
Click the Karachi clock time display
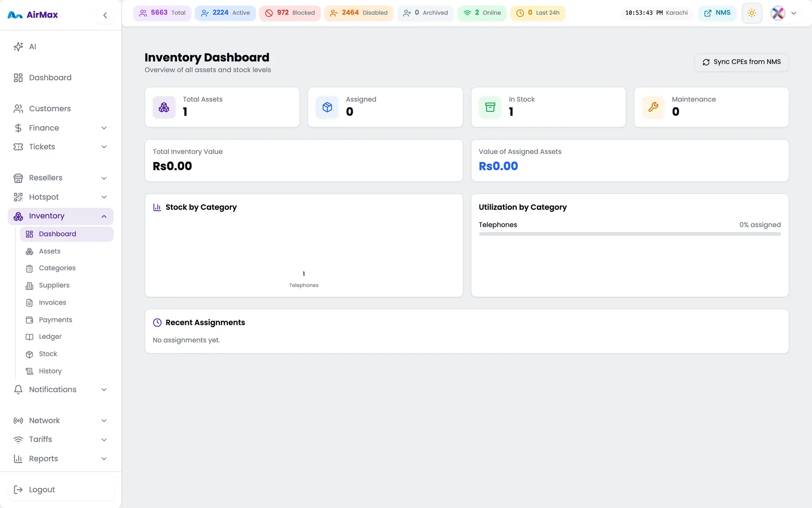tap(656, 13)
